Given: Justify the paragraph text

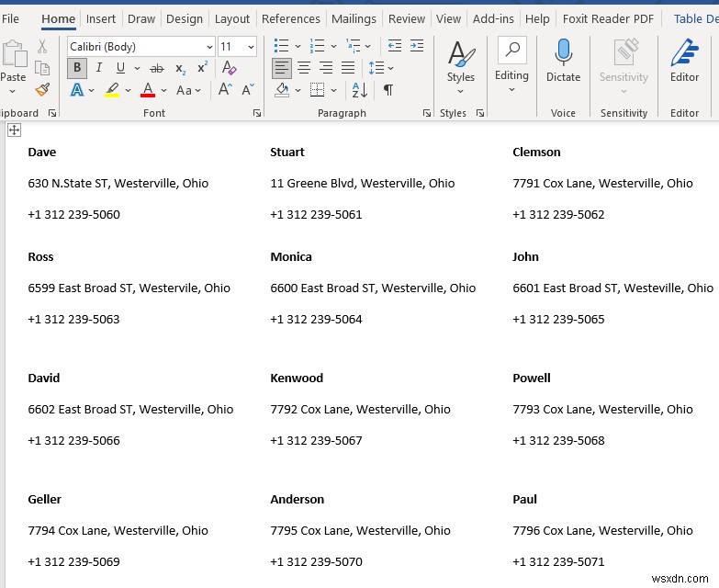Looking at the screenshot, I should (348, 68).
